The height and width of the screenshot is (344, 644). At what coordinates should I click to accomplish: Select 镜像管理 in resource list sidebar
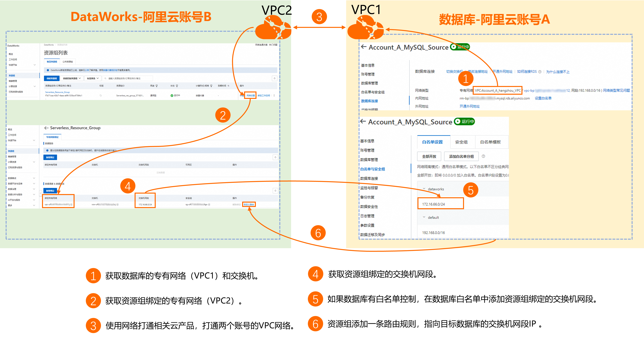coord(13,81)
